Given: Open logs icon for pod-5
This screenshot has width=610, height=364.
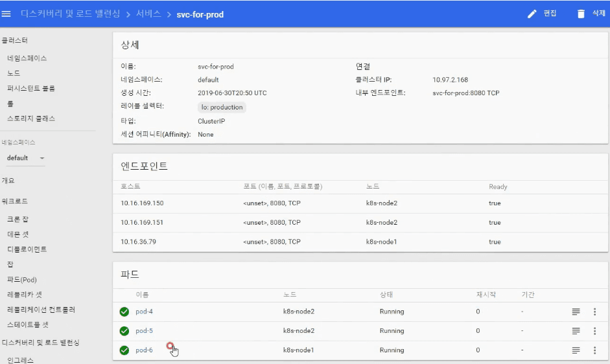Looking at the screenshot, I should (x=576, y=331).
